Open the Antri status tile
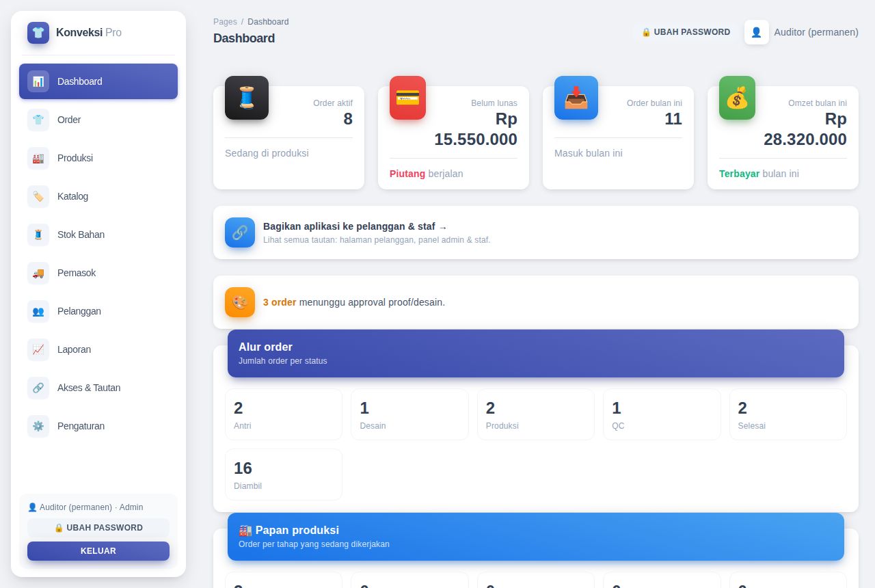This screenshot has width=875, height=588. click(x=284, y=414)
